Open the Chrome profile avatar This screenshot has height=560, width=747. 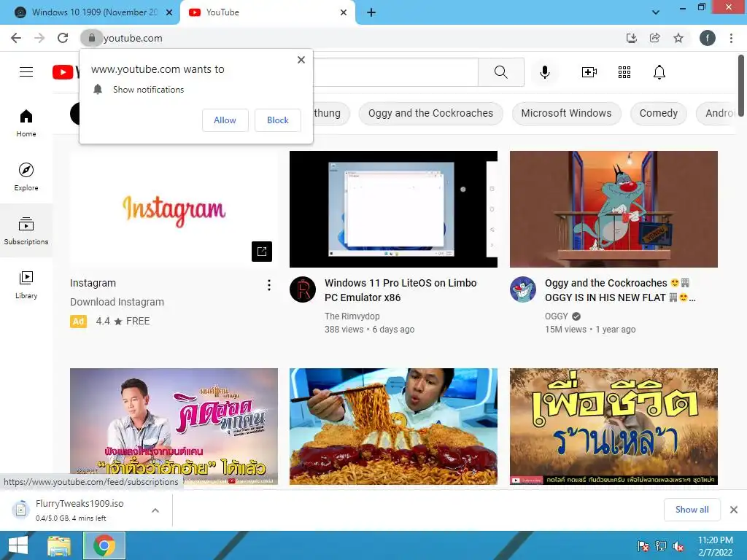click(708, 38)
